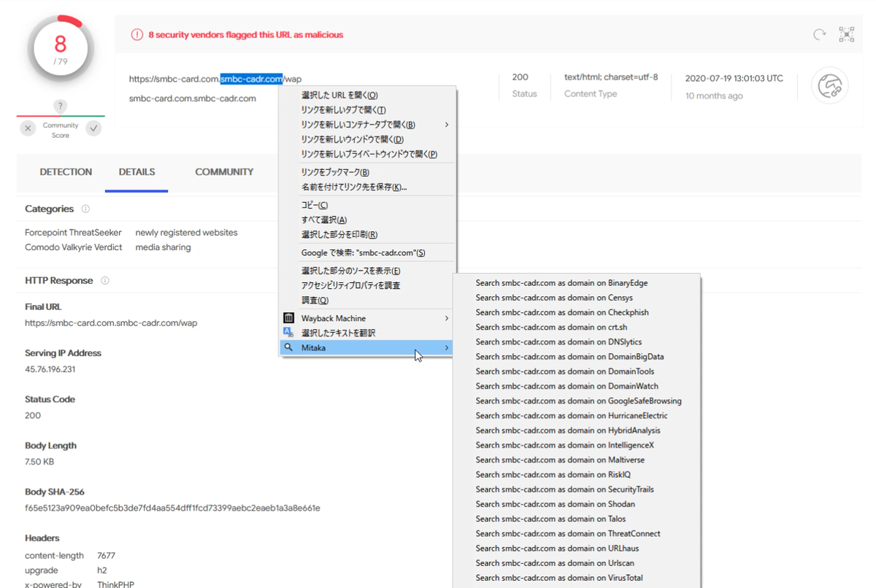
Task: Search domain on Urlscan
Action: click(577, 562)
